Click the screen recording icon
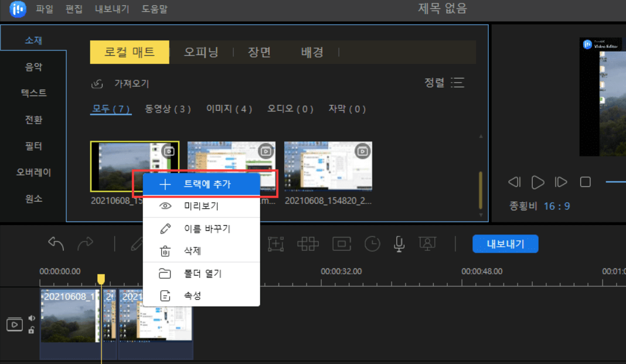 click(428, 243)
